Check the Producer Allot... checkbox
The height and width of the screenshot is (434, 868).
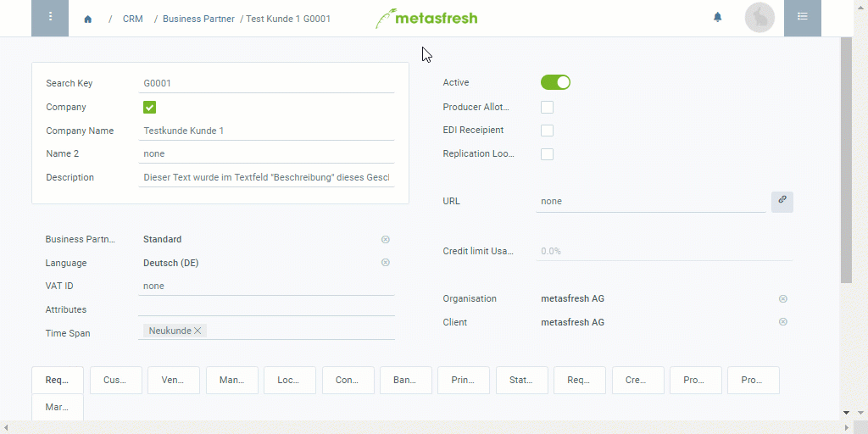coord(547,108)
